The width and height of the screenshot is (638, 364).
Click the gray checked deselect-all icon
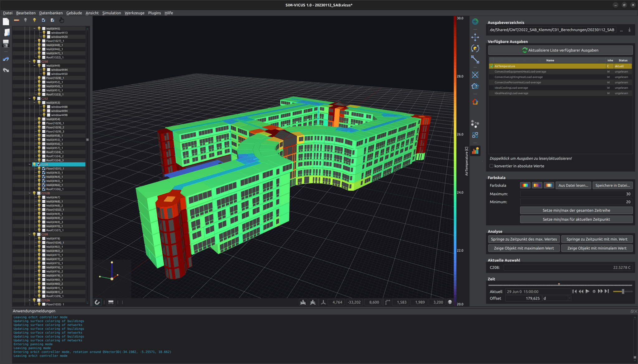click(52, 20)
